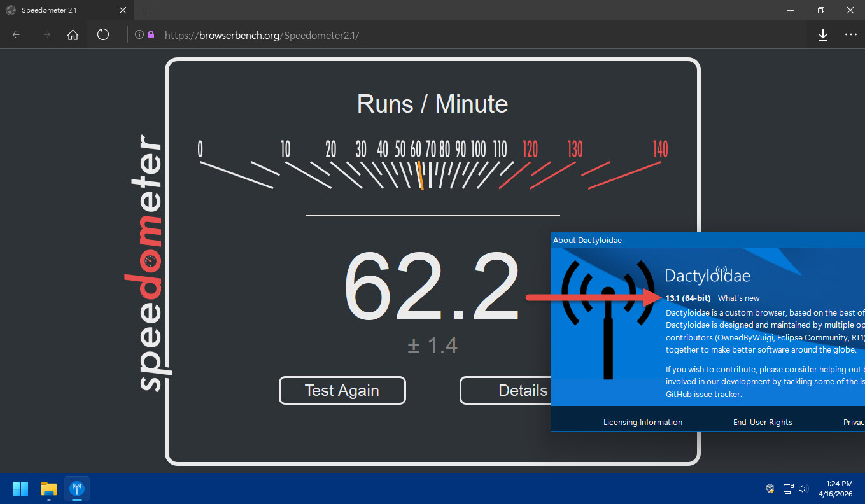Open Licensing Information link

[x=642, y=422]
